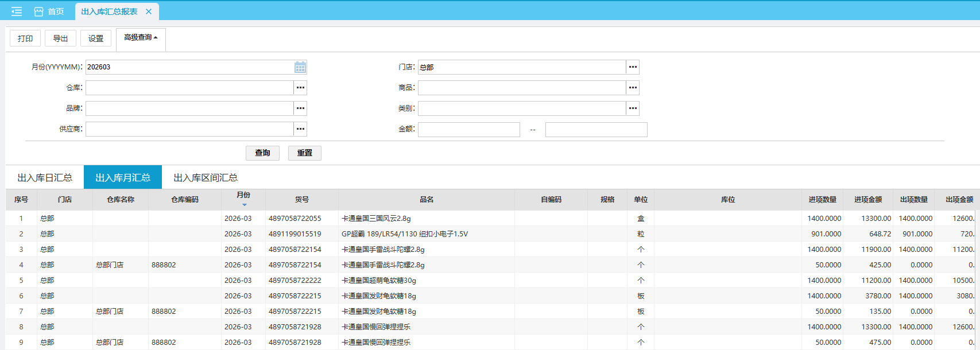Screen dimensions: 980x350
Task: Click the 导出 export button
Action: [x=60, y=38]
